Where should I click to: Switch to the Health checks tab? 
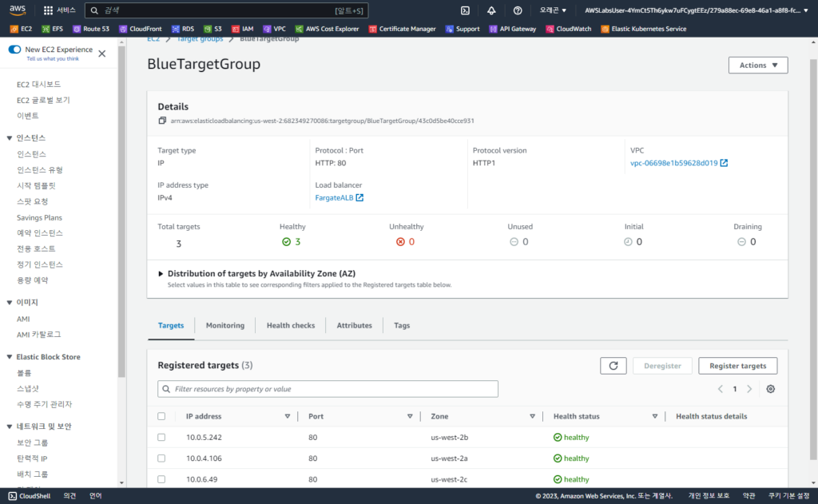click(291, 326)
